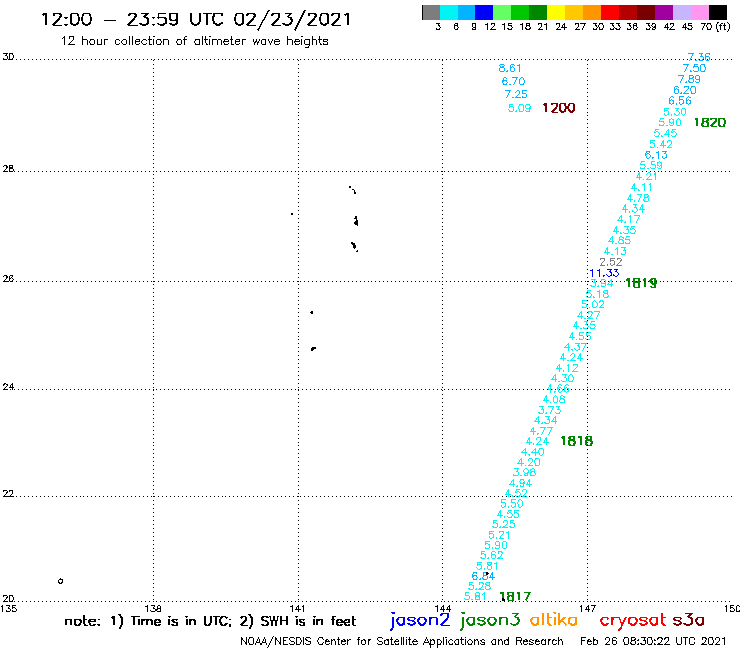Click the 5.02 wave height value

tap(593, 304)
